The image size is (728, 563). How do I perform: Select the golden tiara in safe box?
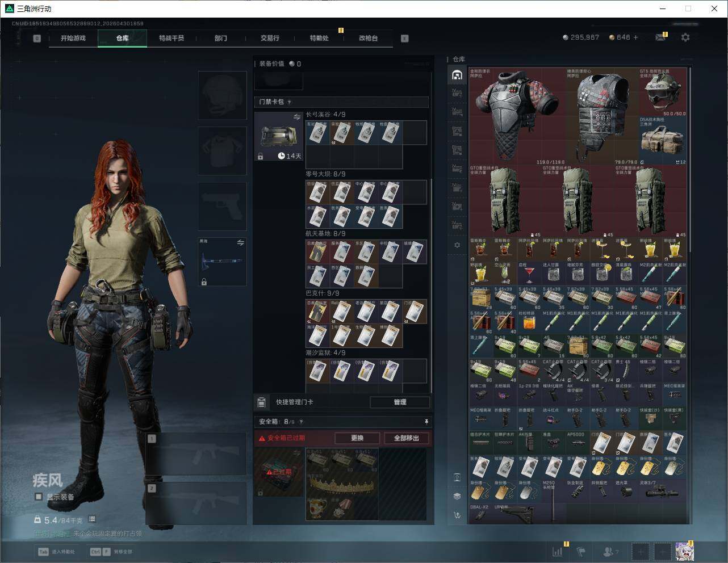point(342,485)
